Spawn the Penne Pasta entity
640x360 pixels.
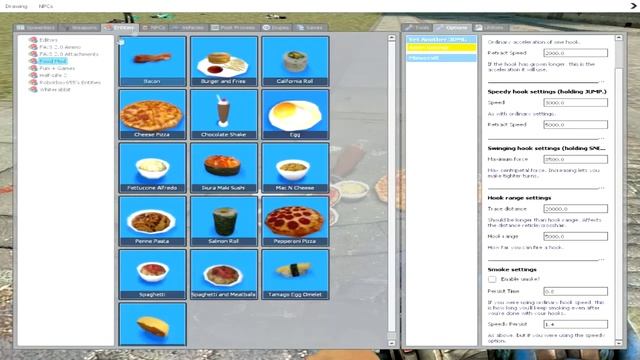[152, 221]
